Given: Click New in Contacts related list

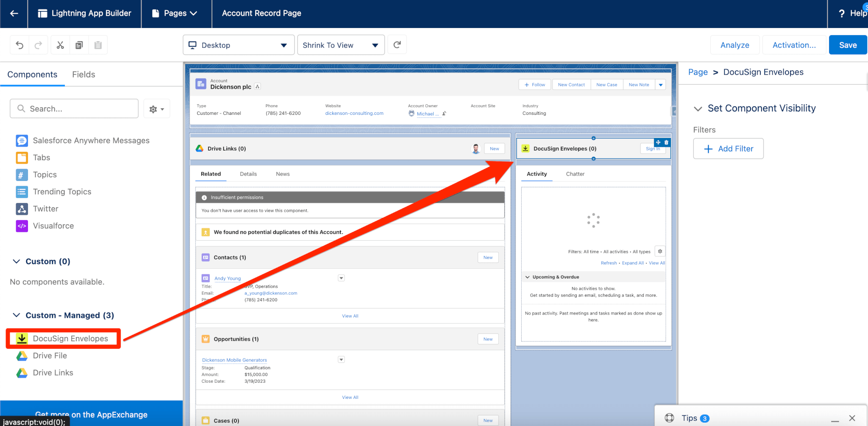Looking at the screenshot, I should tap(488, 257).
